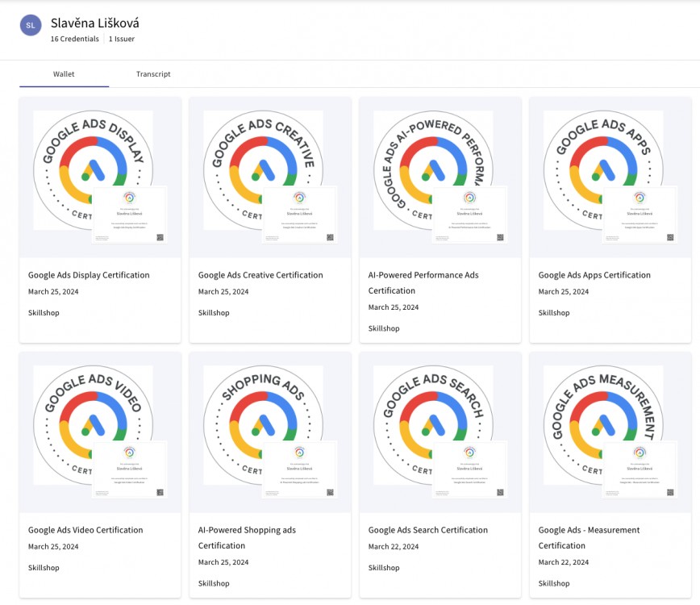Click March 22, 2024 on Search card
Viewport: 700px width, 605px height.
pyautogui.click(x=394, y=546)
